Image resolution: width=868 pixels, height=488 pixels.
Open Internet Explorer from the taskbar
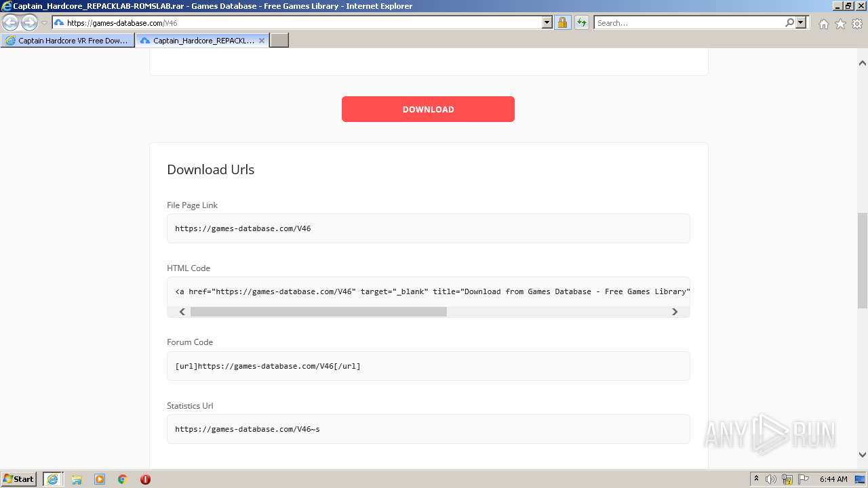click(52, 479)
